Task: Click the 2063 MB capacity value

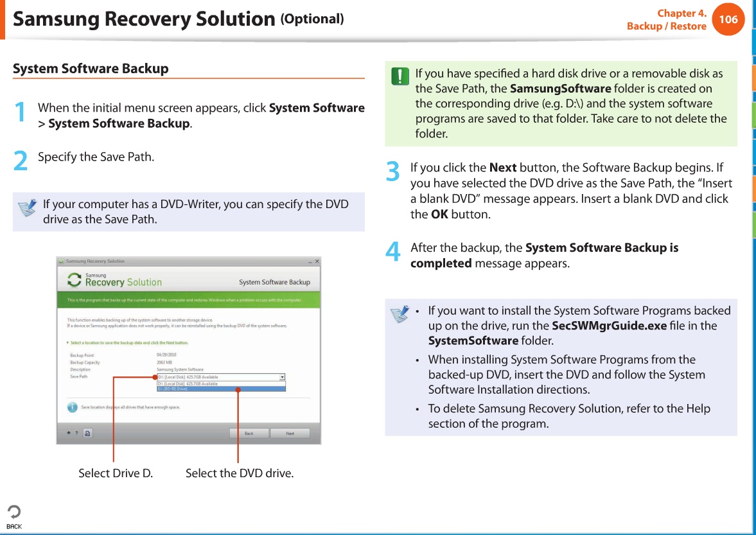Action: (x=164, y=362)
